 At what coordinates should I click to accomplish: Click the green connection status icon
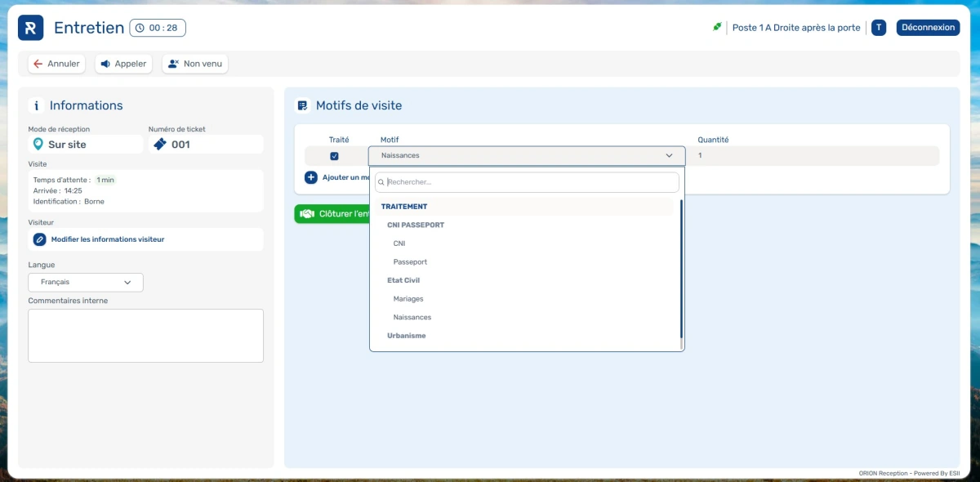point(717,27)
